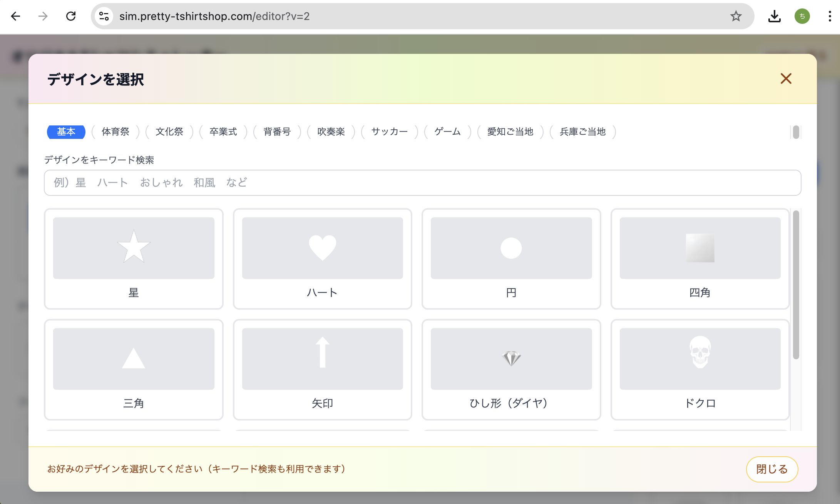840x504 pixels.
Task: Click the design list vertical scrollbar
Action: pyautogui.click(x=796, y=285)
